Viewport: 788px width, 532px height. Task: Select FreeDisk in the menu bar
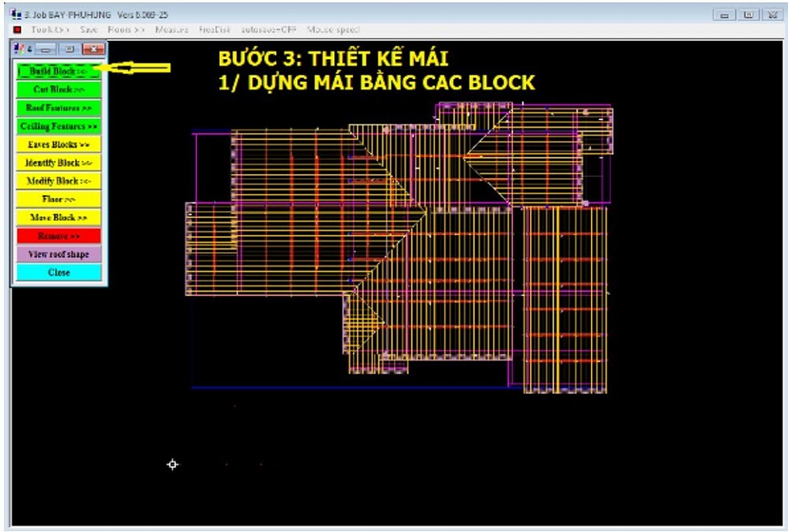pyautogui.click(x=216, y=30)
